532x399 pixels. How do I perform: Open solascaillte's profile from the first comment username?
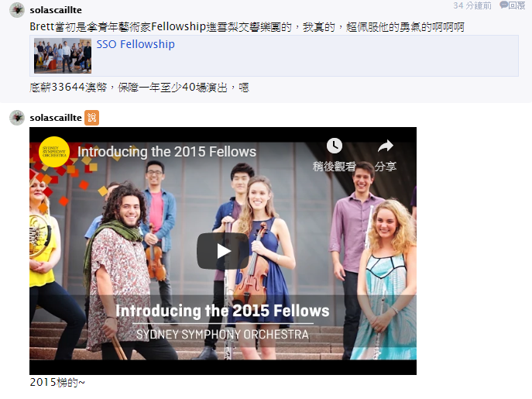point(56,10)
